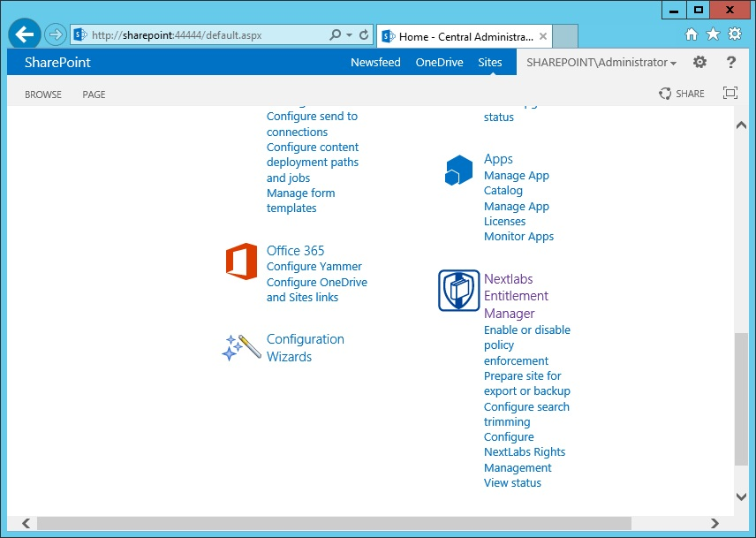This screenshot has width=756, height=538.
Task: Click the browser Home icon
Action: 692,34
